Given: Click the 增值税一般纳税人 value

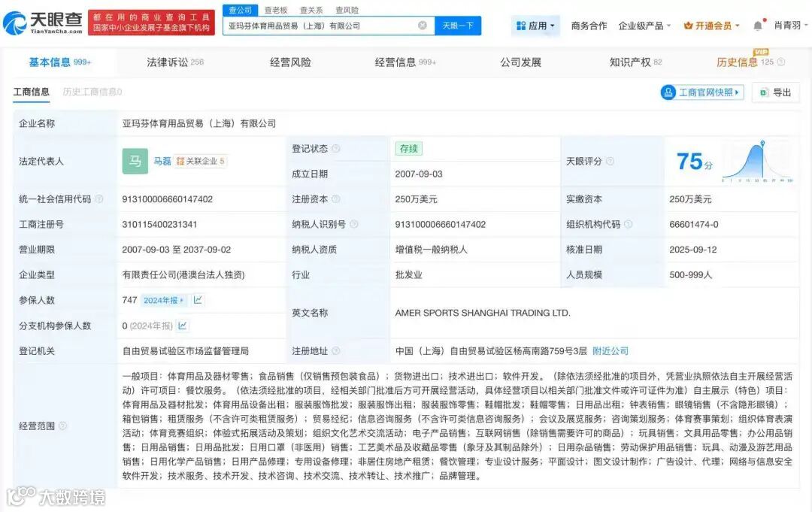Looking at the screenshot, I should tap(431, 250).
